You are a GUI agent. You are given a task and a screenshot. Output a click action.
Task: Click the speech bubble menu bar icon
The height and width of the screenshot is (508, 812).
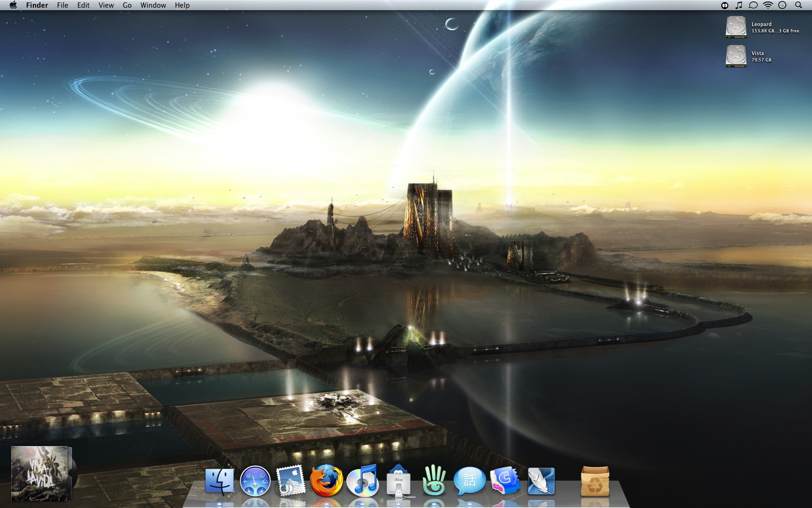click(x=753, y=5)
